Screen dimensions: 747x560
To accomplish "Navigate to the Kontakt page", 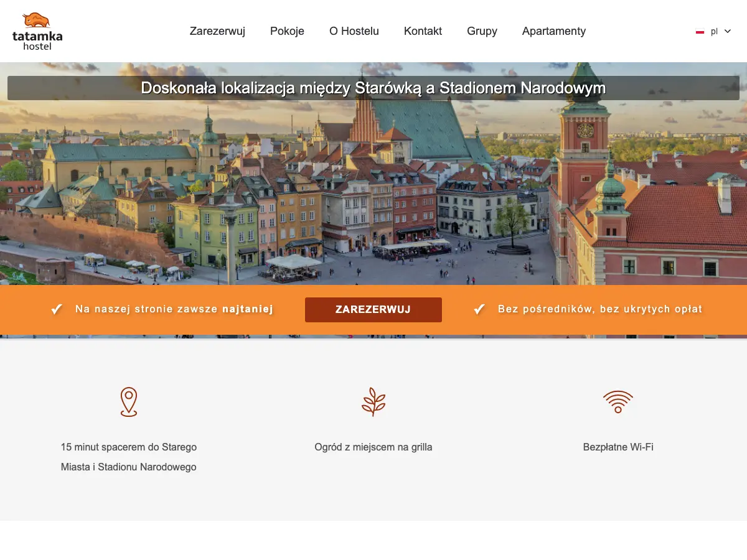I will pyautogui.click(x=423, y=31).
